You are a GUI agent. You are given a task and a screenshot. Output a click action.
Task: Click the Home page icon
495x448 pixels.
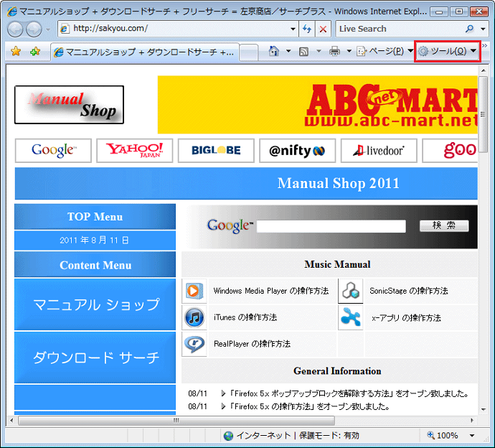pos(274,51)
